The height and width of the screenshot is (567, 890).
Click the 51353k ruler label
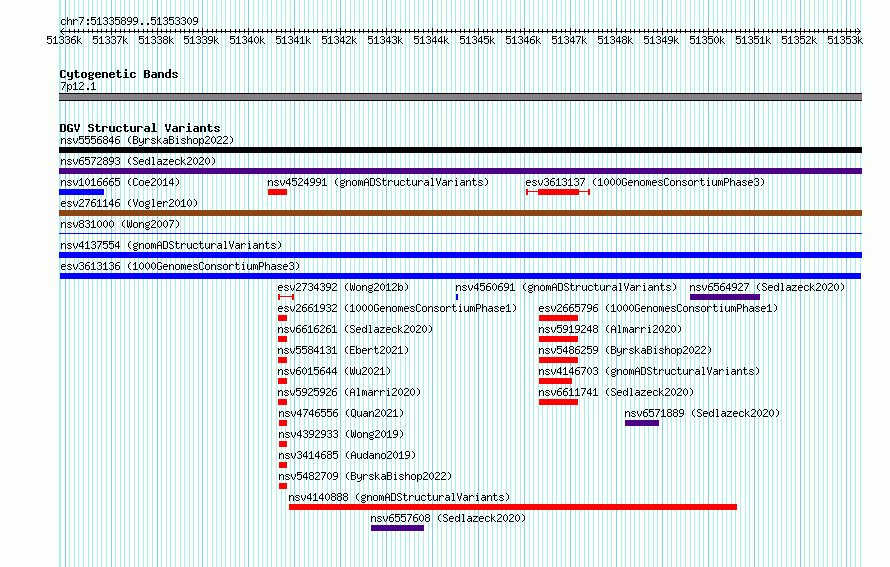tap(845, 40)
